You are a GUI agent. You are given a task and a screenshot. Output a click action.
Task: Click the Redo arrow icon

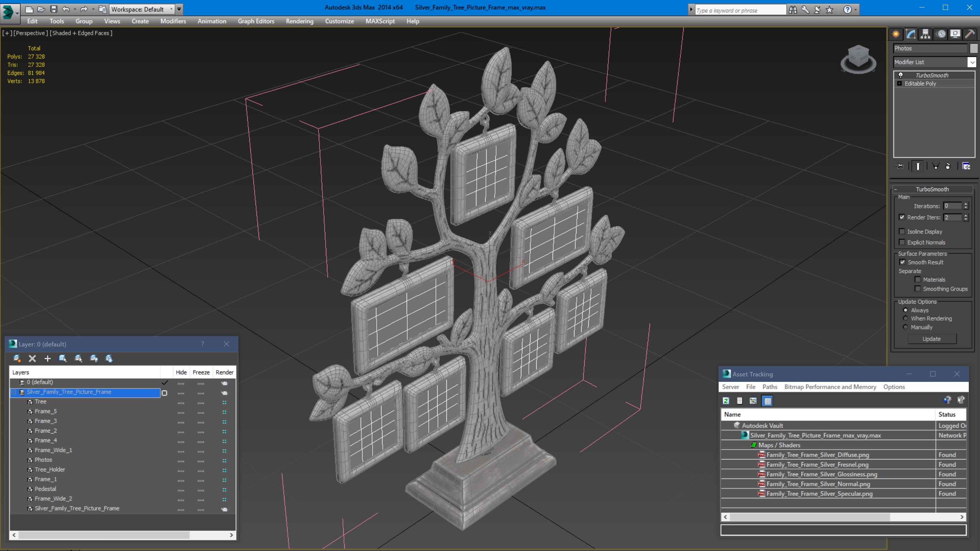tap(84, 9)
